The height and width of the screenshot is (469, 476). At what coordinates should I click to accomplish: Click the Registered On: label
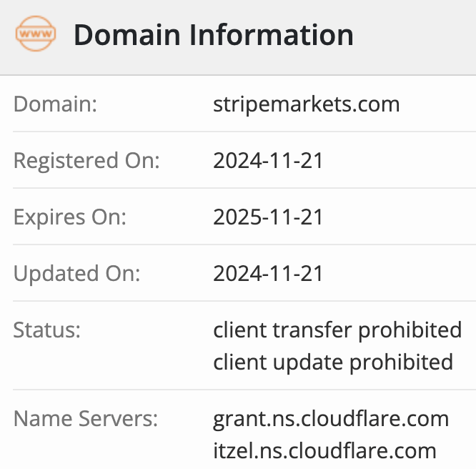(86, 161)
